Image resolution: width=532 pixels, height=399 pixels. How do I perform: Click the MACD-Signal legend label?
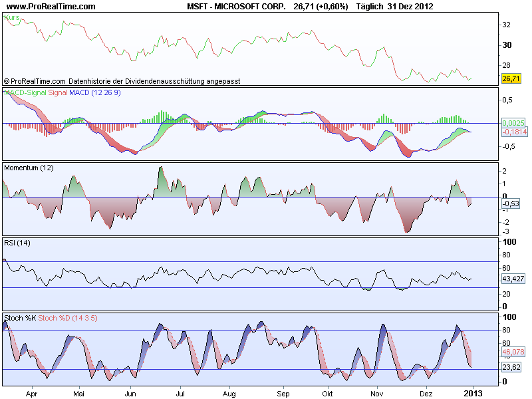(x=25, y=92)
